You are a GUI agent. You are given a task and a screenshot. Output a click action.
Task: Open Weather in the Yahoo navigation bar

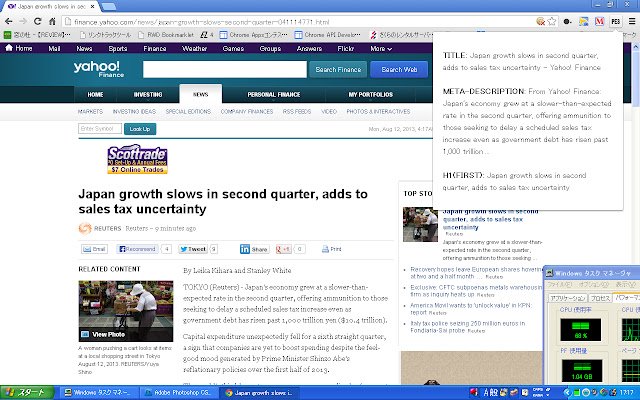click(194, 48)
